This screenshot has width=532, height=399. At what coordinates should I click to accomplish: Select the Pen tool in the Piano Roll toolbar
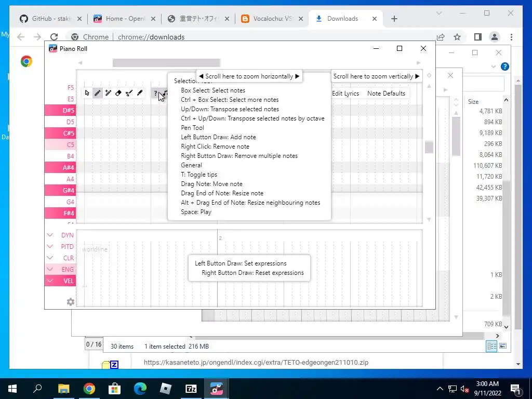[97, 93]
